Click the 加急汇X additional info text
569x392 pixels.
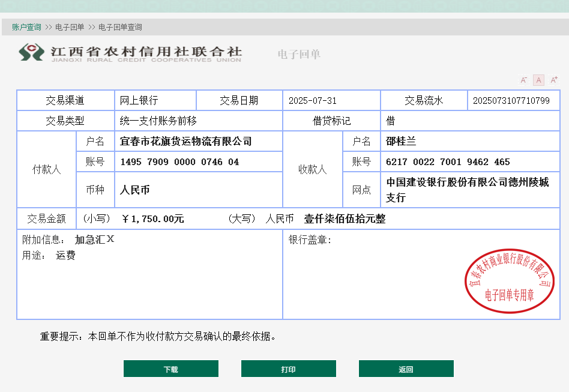(94, 240)
